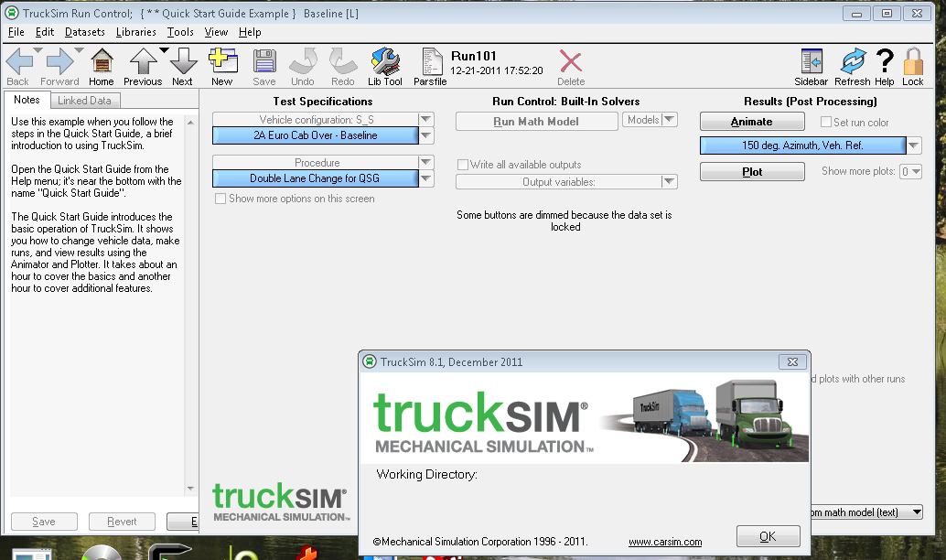Click the Run Math Model button
946x560 pixels.
tap(536, 122)
